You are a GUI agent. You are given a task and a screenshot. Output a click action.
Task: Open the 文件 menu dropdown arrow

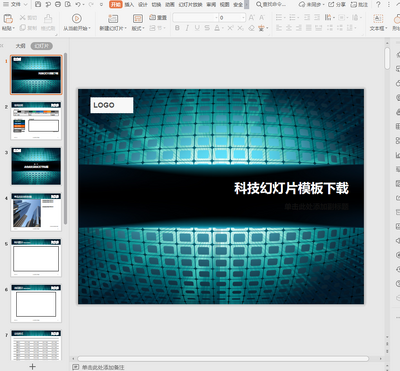tap(26, 5)
